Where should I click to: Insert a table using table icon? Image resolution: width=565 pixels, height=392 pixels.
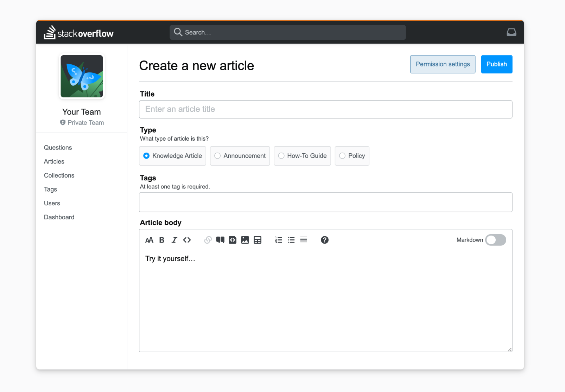258,240
